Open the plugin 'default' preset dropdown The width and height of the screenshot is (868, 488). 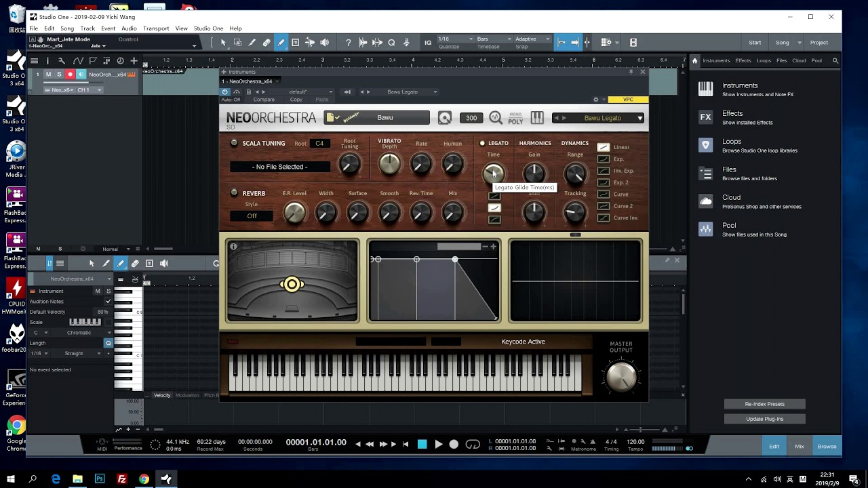pos(309,91)
